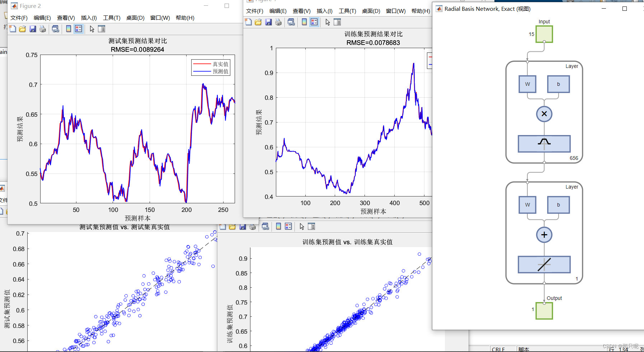Viewport: 644px width, 352px height.
Task: Toggle Insert Colorbar in Figure 2 toolbar
Action: coord(69,29)
